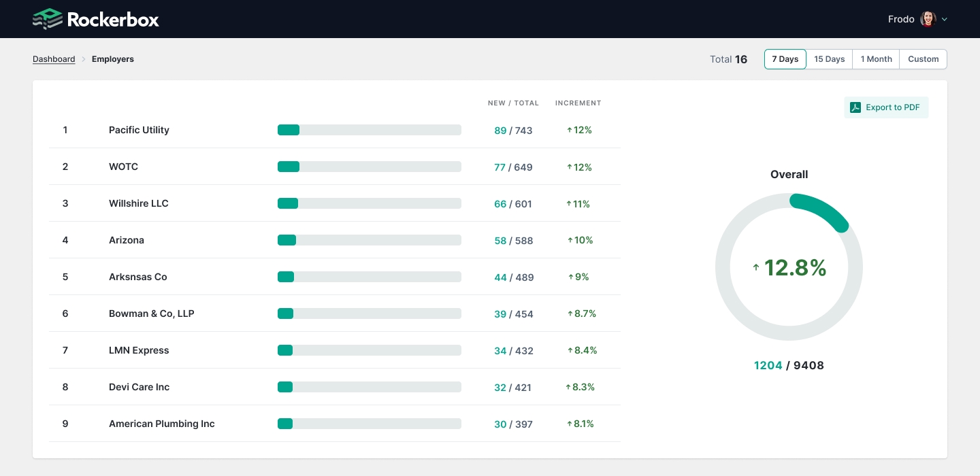Click American Plumbing Inc's increment arrow
Image resolution: width=980 pixels, height=476 pixels.
click(570, 424)
